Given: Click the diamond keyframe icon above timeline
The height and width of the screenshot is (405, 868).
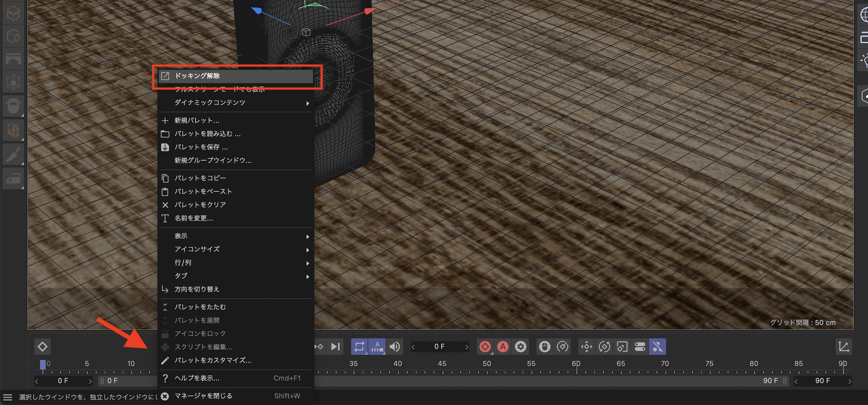Looking at the screenshot, I should pos(43,346).
